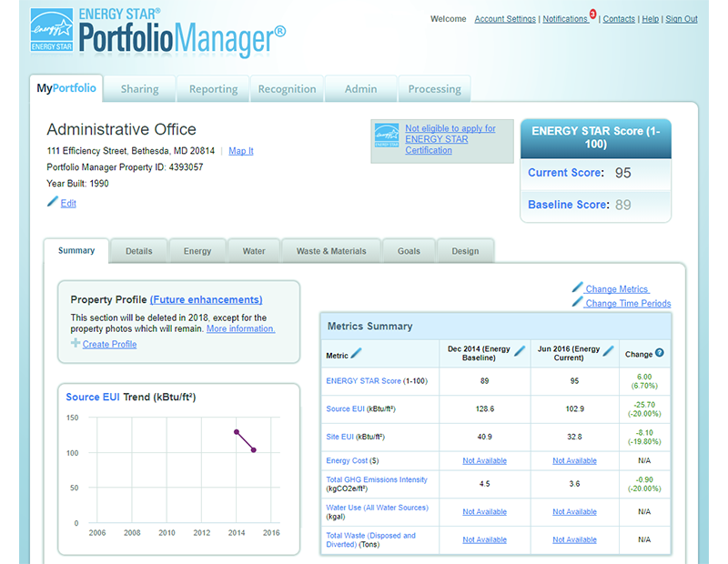This screenshot has height=564, width=728.
Task: Click the ENERGY STAR logo in the header
Action: (x=52, y=30)
